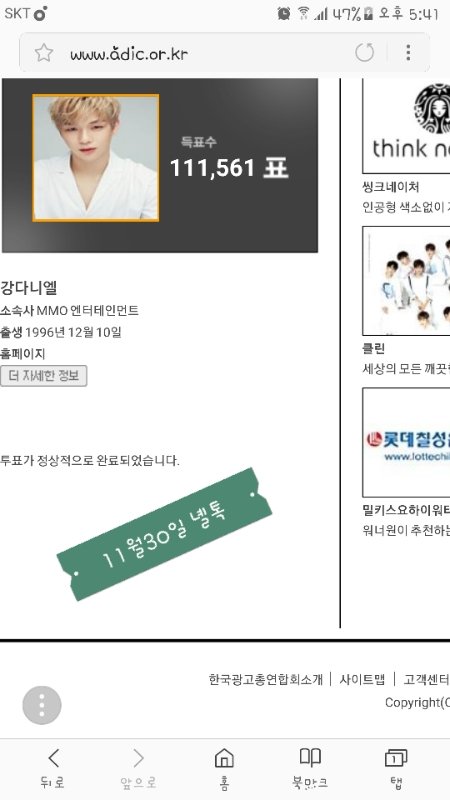
Task: Reload the page with the refresh icon
Action: pyautogui.click(x=364, y=53)
